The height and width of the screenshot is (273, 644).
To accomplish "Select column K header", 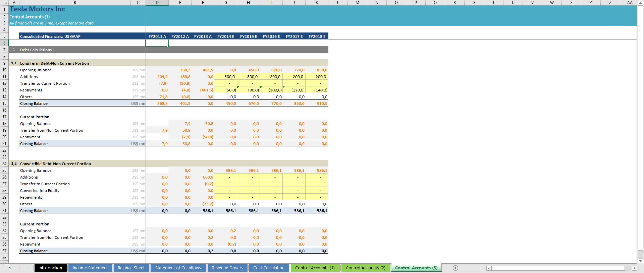I will point(317,3).
